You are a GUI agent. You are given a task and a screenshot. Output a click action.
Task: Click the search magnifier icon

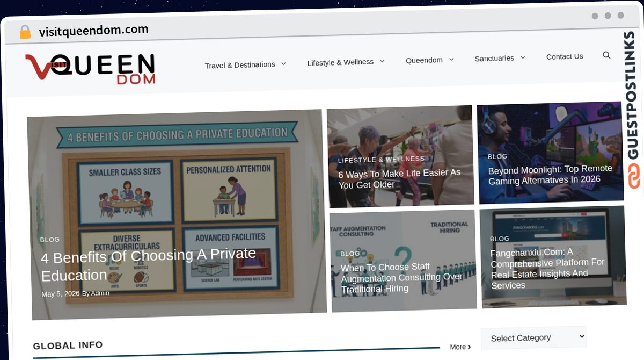pos(606,55)
